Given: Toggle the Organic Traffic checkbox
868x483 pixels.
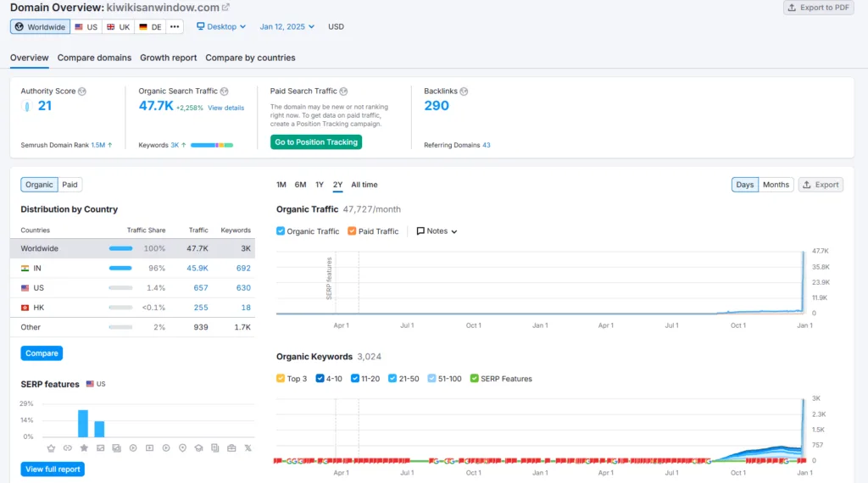Looking at the screenshot, I should coord(281,231).
